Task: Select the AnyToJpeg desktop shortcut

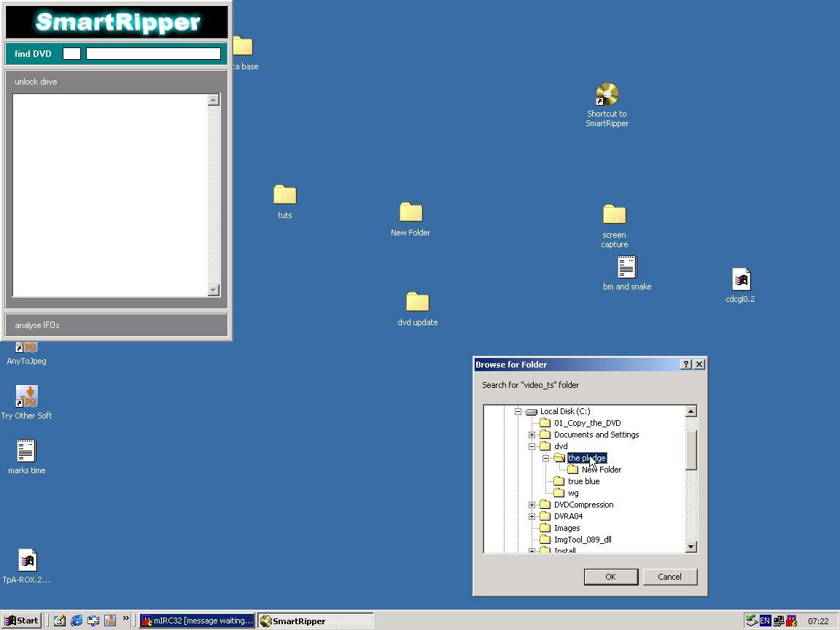Action: [26, 353]
